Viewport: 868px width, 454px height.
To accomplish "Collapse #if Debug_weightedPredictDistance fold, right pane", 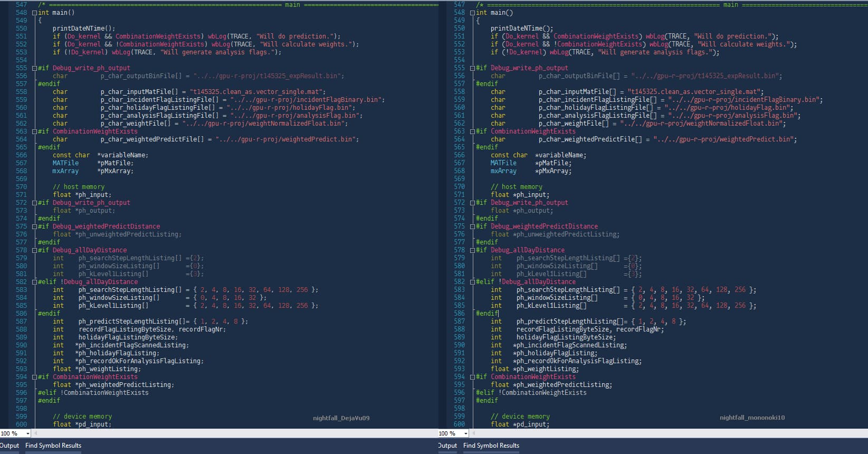I will [x=473, y=226].
